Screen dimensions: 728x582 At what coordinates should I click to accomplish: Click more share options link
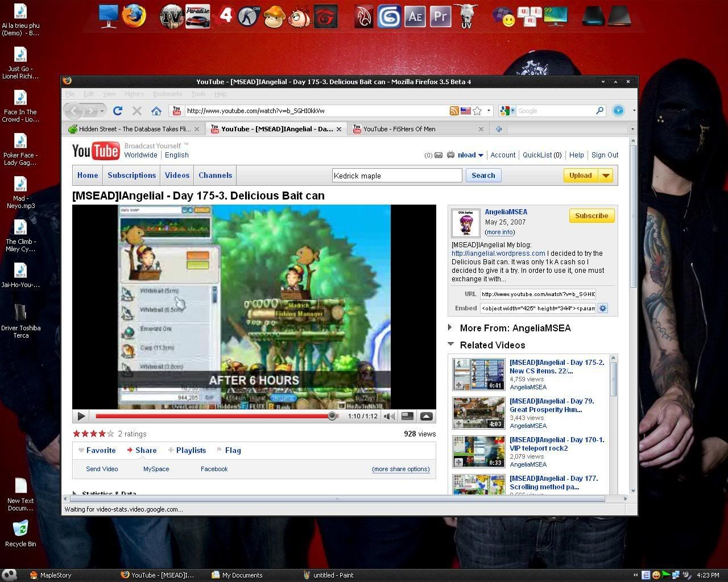coord(401,469)
